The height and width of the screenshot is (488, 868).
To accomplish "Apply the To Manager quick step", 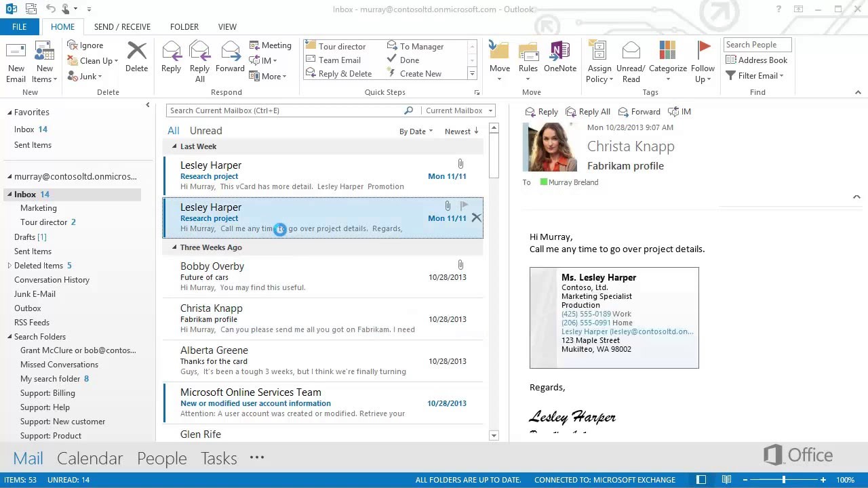I will [416, 46].
